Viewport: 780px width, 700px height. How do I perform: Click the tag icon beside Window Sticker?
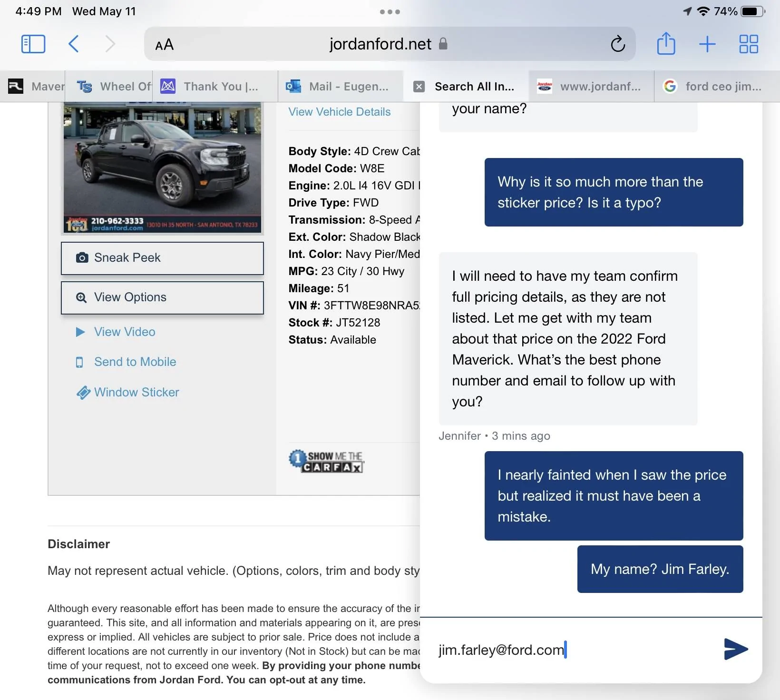pos(83,393)
